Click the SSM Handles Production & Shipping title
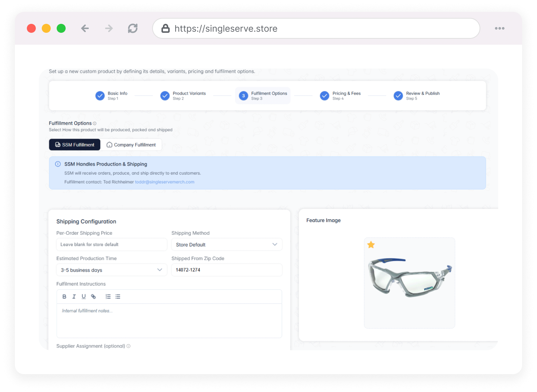Screen dimensions: 537x392 click(106, 164)
